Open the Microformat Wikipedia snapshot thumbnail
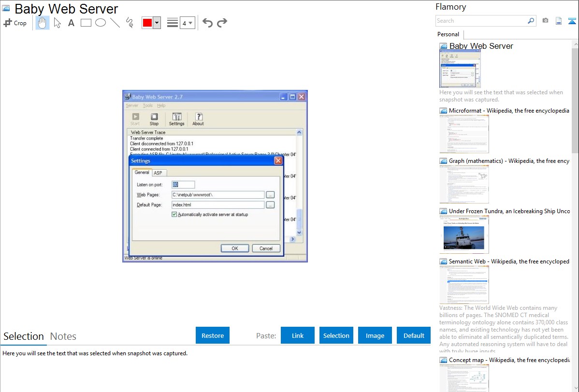The image size is (579, 392). coord(464,134)
